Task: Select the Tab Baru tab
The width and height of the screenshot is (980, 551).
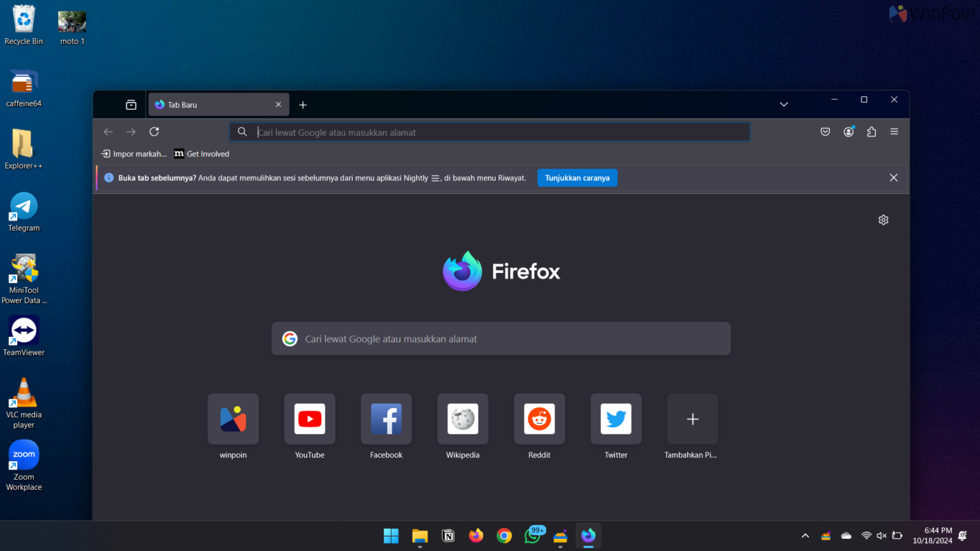Action: (211, 104)
